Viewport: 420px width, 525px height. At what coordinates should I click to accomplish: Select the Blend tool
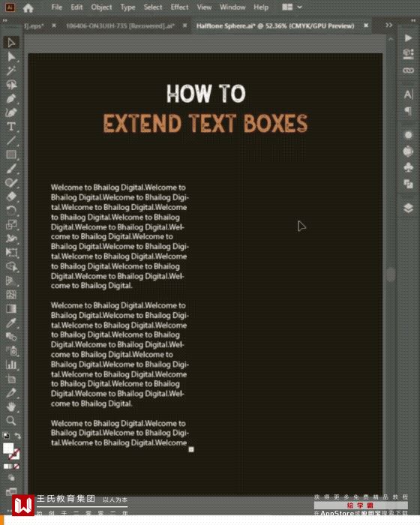11,337
